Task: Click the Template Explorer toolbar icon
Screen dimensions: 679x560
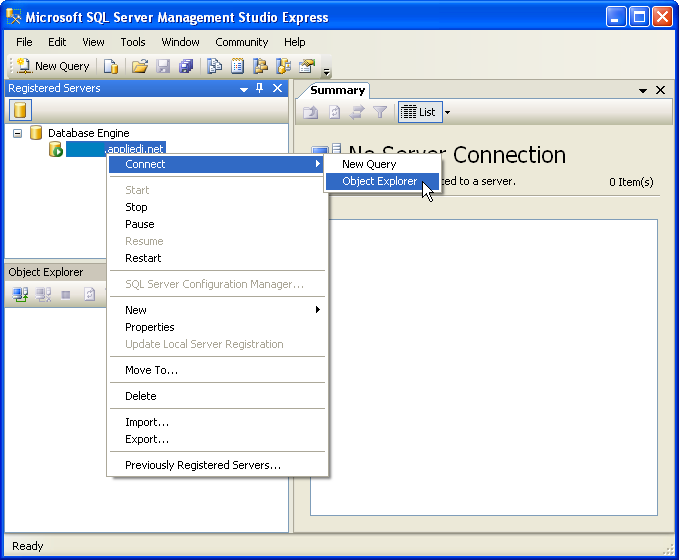Action: 283,66
